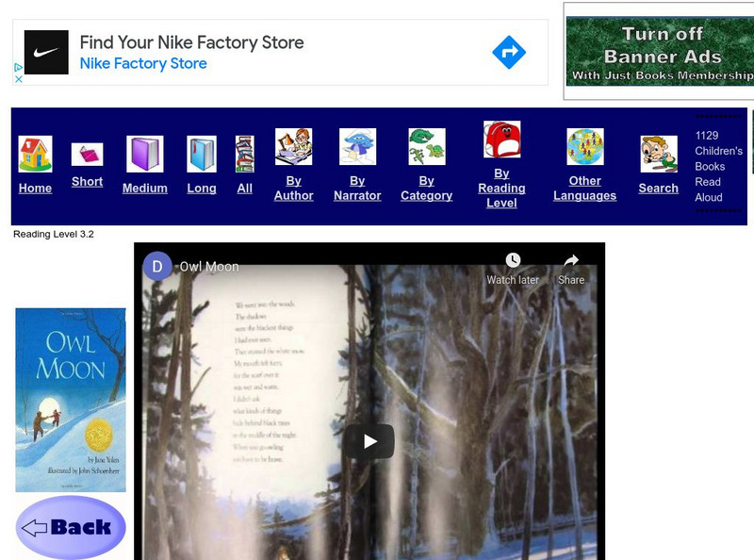This screenshot has height=560, width=754.
Task: Open the All books link
Action: 245,189
